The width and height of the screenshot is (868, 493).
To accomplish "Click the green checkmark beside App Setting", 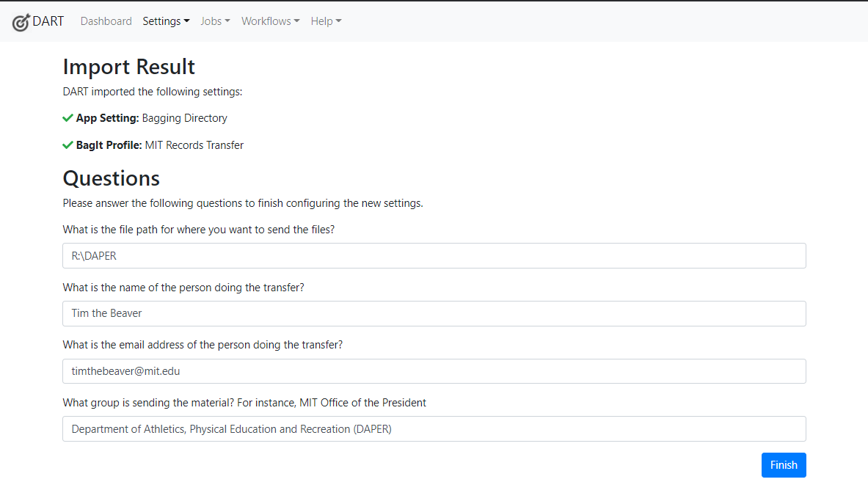I will click(x=68, y=118).
